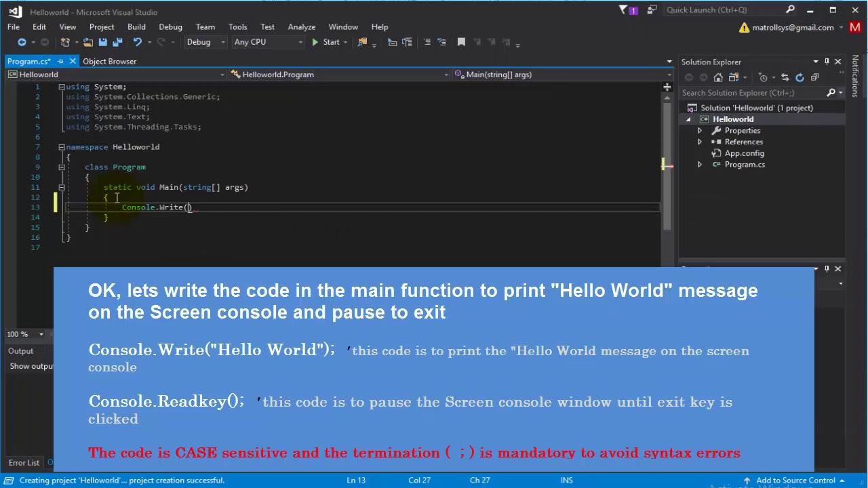Click Add to Source Control
Viewport: 868px width, 488px height.
795,480
